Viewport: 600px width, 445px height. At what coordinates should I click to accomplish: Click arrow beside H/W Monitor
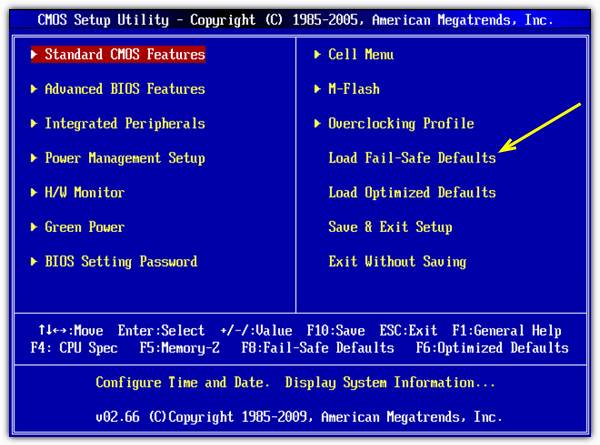click(35, 192)
